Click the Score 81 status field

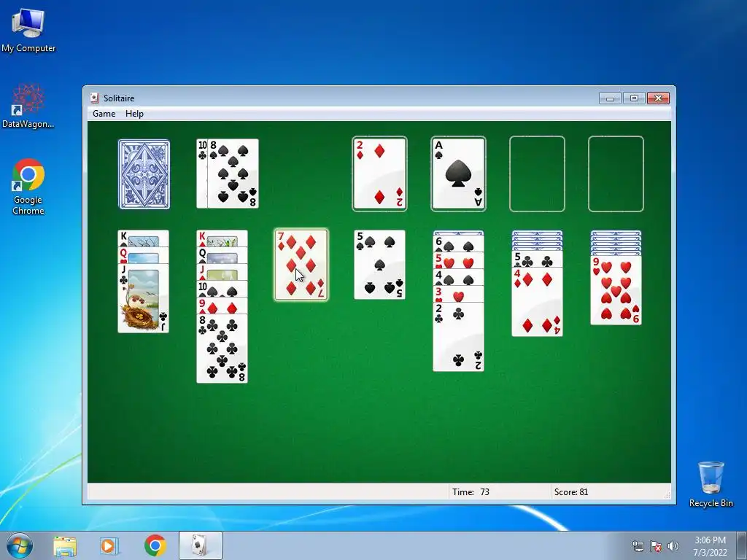tap(608, 492)
